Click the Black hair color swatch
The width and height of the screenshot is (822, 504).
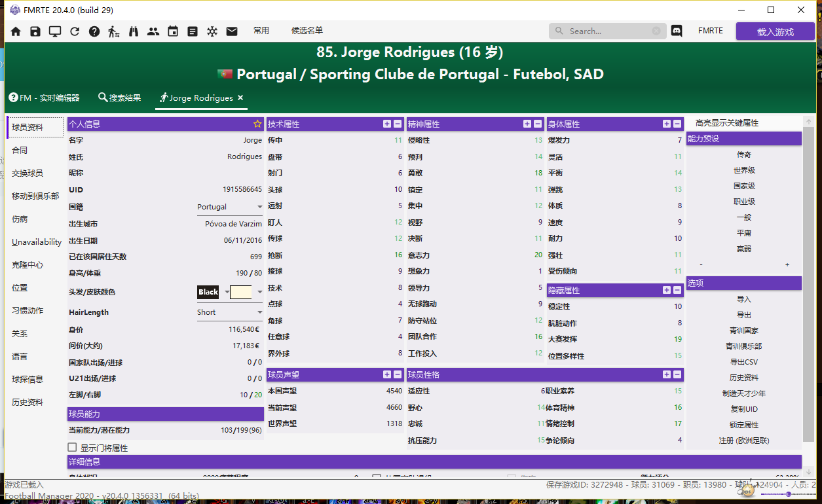click(208, 292)
